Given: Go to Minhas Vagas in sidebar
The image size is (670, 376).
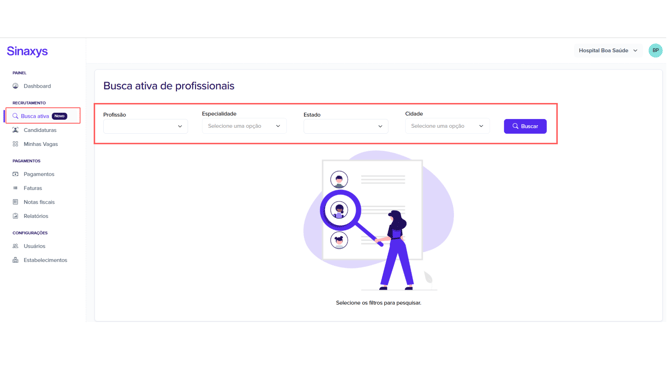Looking at the screenshot, I should 41,144.
